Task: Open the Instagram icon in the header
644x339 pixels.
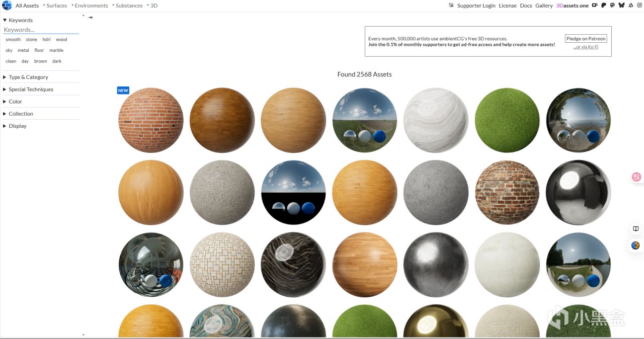Action: [639, 6]
